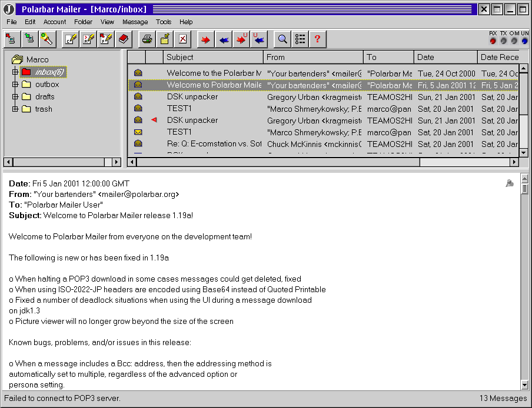This screenshot has height=408, width=532.
Task: Click the message list scroll down arrow
Action: point(524,153)
